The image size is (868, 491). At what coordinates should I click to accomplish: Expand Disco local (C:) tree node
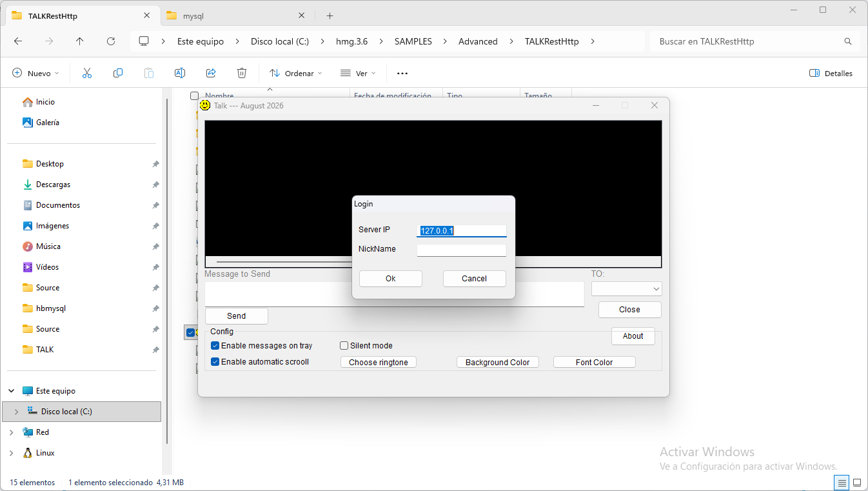[16, 412]
